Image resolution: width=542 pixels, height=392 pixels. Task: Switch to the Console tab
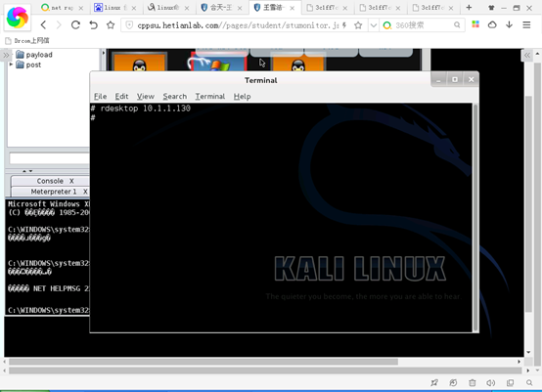click(x=50, y=181)
